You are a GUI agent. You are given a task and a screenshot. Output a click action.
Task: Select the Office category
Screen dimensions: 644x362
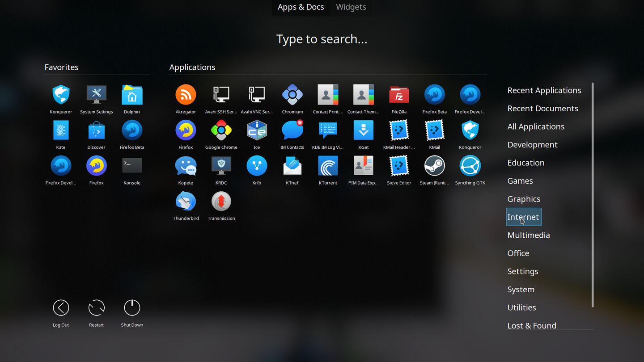coord(518,253)
